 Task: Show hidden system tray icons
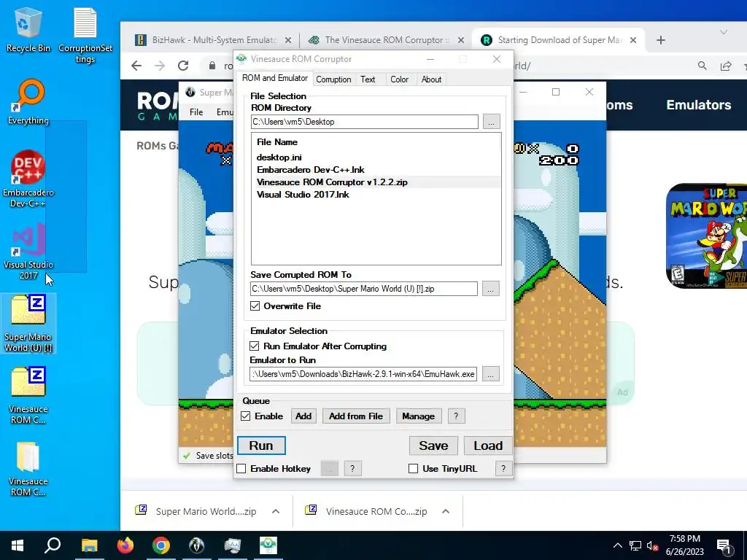pyautogui.click(x=617, y=545)
